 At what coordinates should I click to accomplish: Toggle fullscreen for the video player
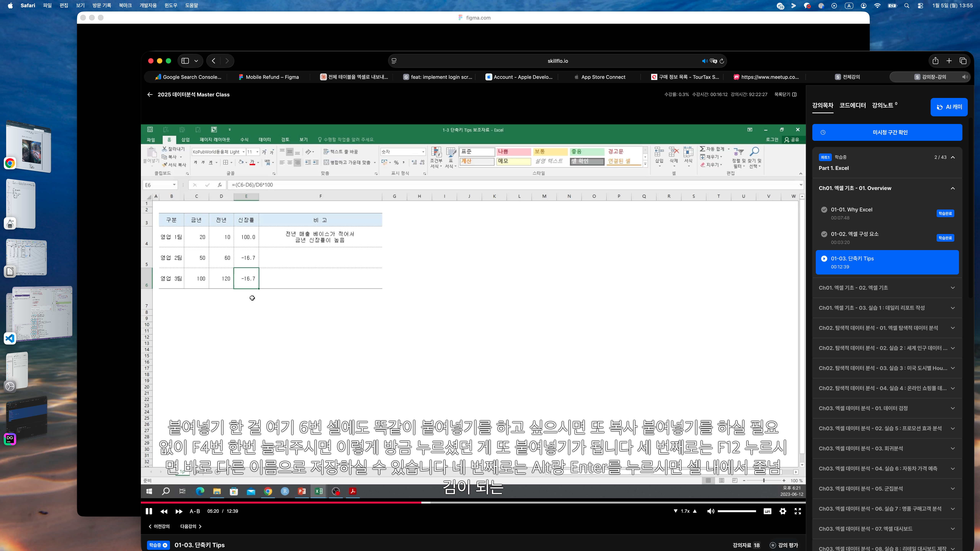point(798,511)
